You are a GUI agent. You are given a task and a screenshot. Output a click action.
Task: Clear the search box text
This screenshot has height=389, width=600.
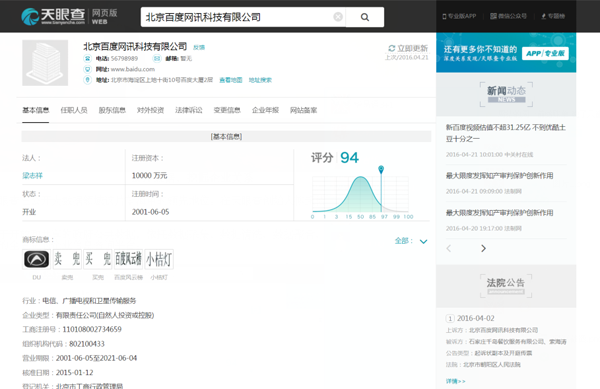[338, 17]
